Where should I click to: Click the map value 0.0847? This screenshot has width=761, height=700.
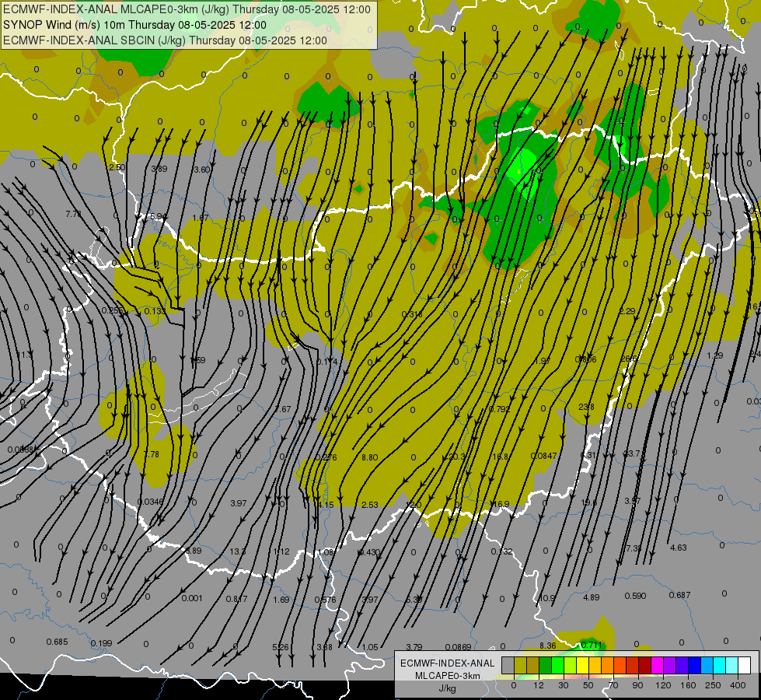(x=543, y=456)
